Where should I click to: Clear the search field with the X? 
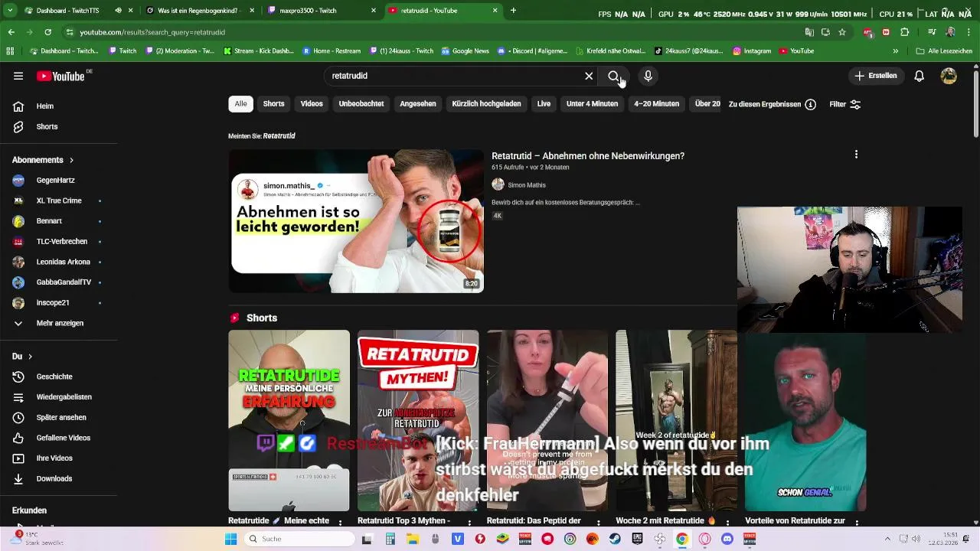(589, 76)
